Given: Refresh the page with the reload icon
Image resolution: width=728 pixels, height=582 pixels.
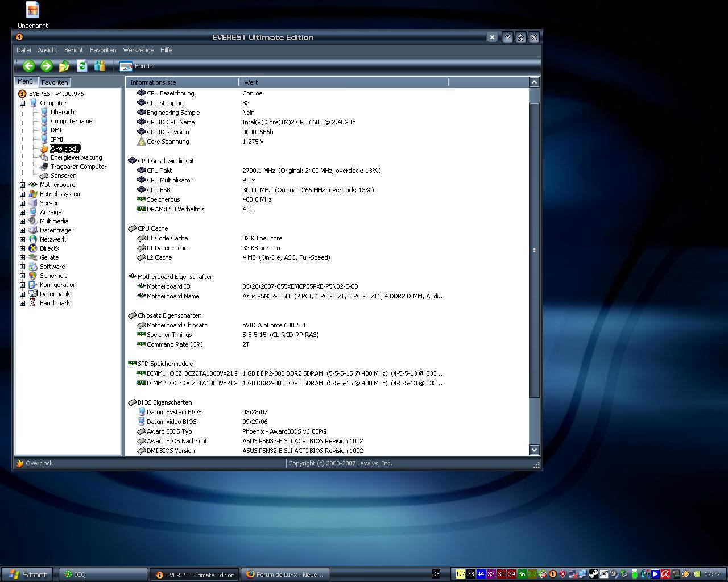Looking at the screenshot, I should (82, 66).
